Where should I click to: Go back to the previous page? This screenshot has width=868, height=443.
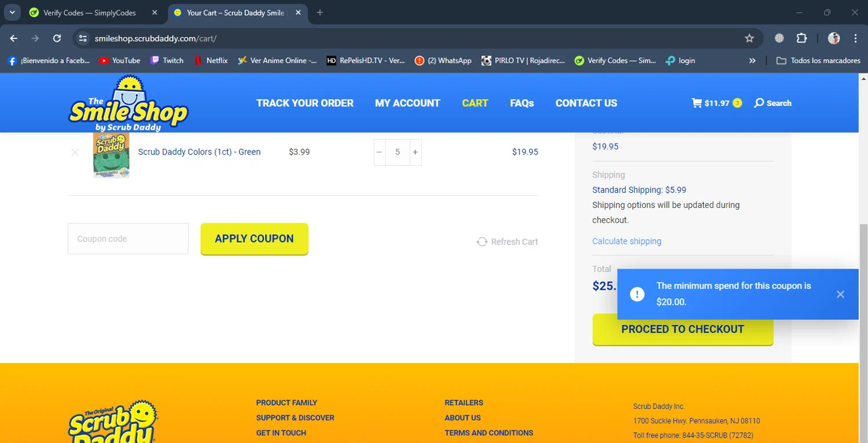point(14,38)
